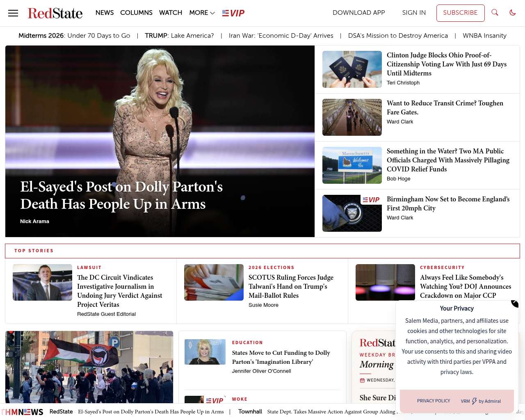The width and height of the screenshot is (525, 420).
Task: Click the CYBERSECURITY category tag
Action: pyautogui.click(x=442, y=267)
